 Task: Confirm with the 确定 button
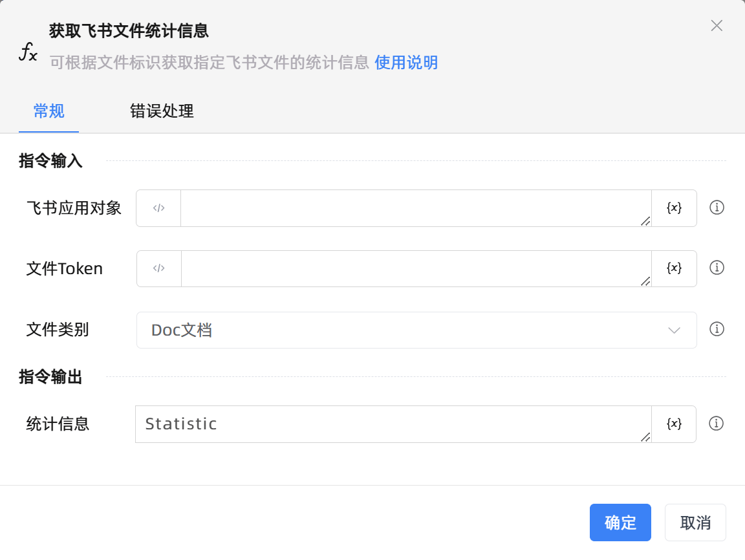[620, 522]
